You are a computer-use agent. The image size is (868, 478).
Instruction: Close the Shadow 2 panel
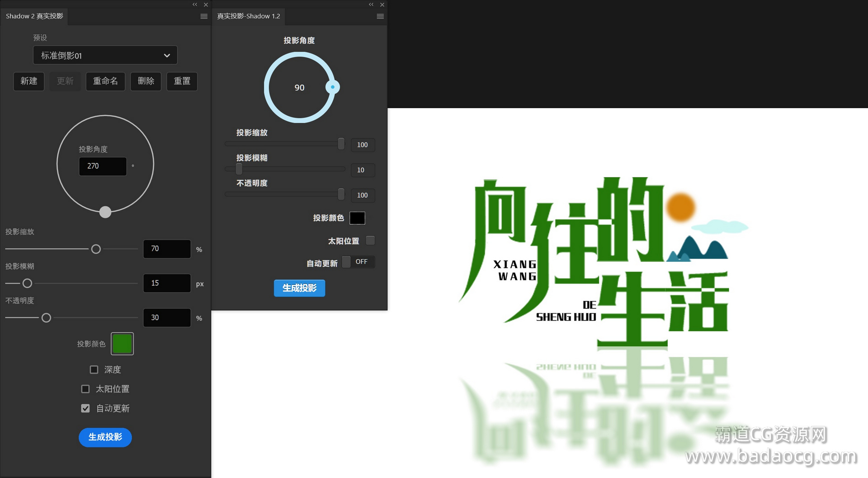tap(206, 5)
